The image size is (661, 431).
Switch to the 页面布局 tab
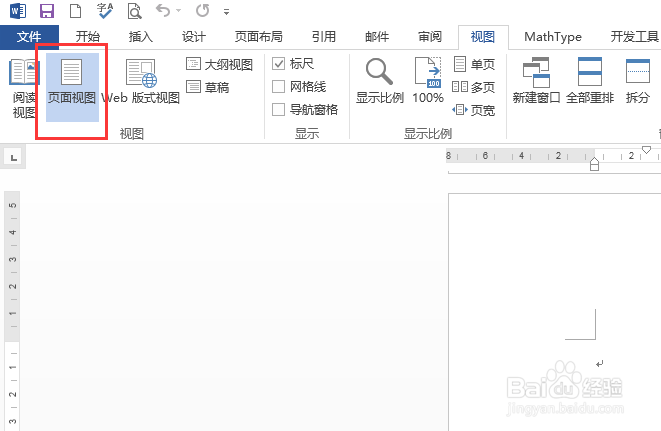[x=258, y=37]
